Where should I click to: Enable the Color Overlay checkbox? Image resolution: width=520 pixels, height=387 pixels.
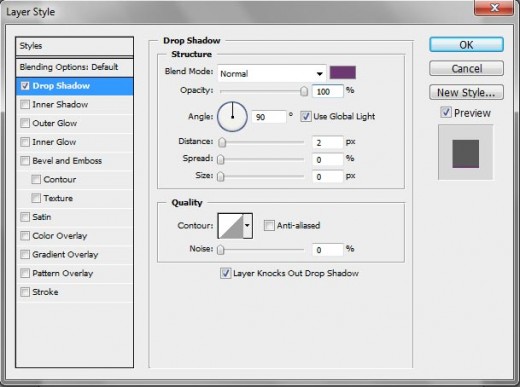click(x=25, y=236)
